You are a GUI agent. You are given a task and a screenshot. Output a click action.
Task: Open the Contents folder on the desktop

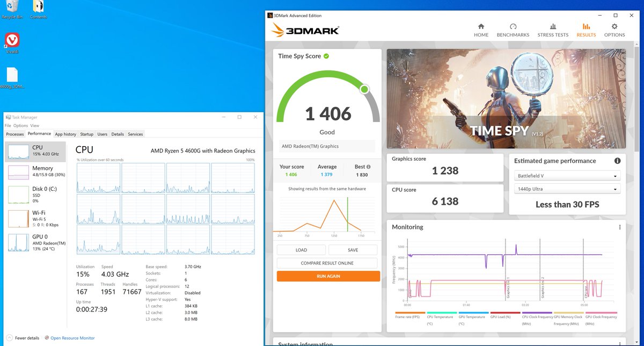pos(38,10)
